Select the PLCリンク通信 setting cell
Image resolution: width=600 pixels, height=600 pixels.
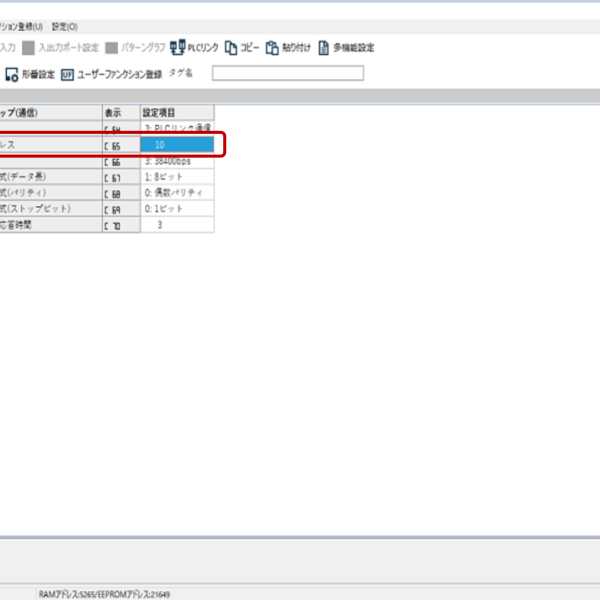pyautogui.click(x=177, y=129)
